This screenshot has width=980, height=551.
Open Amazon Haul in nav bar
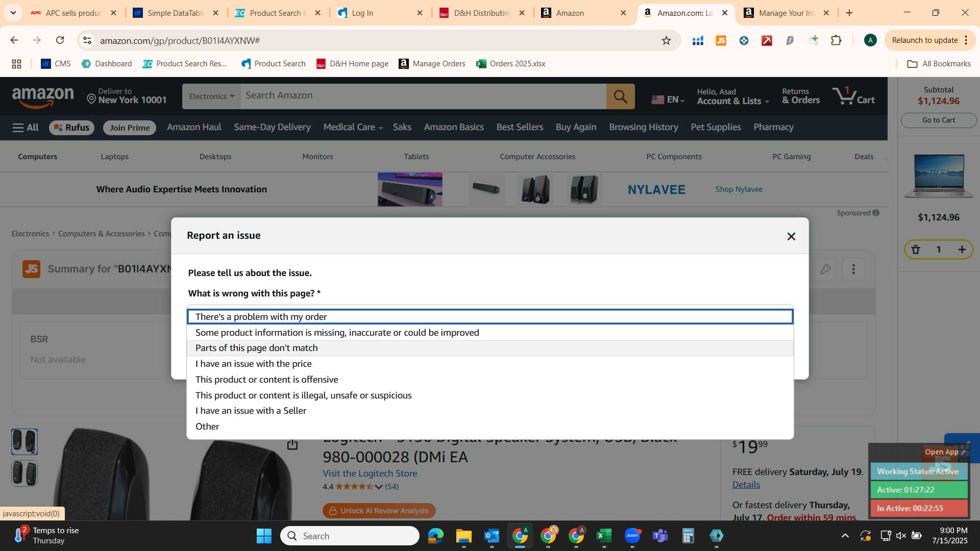click(x=194, y=127)
